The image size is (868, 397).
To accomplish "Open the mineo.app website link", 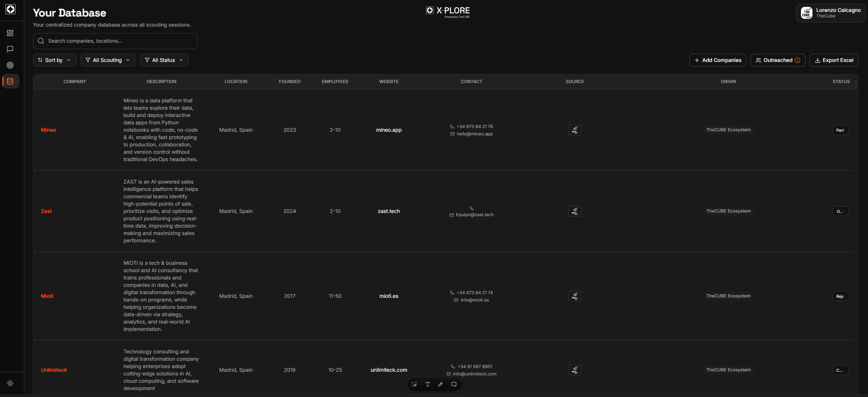I will pos(389,130).
